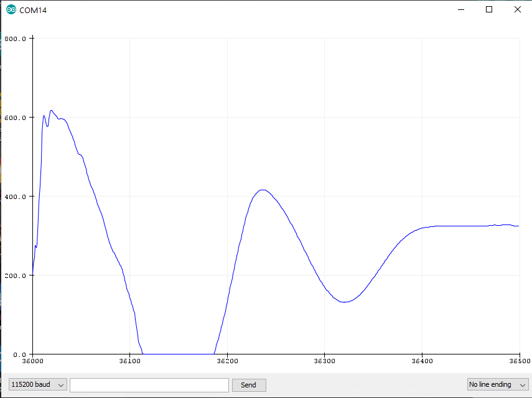The width and height of the screenshot is (532, 398).
Task: Click inside the serial message input field
Action: pos(149,384)
